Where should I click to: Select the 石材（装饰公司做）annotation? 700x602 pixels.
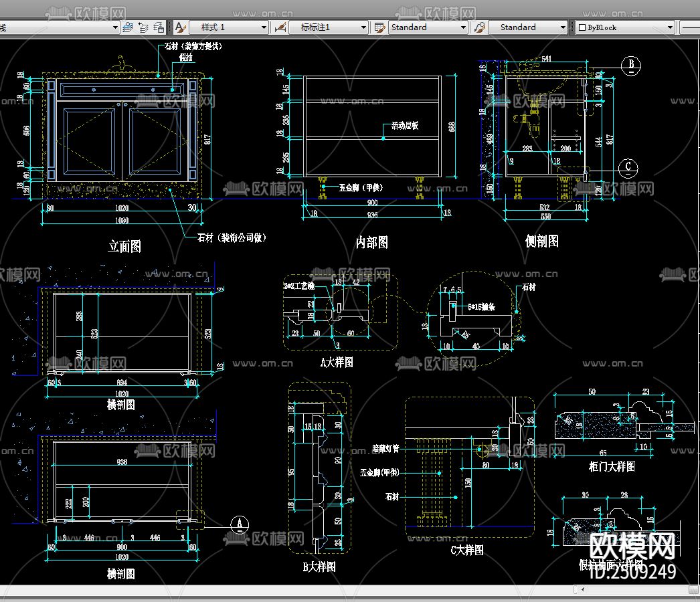point(232,238)
